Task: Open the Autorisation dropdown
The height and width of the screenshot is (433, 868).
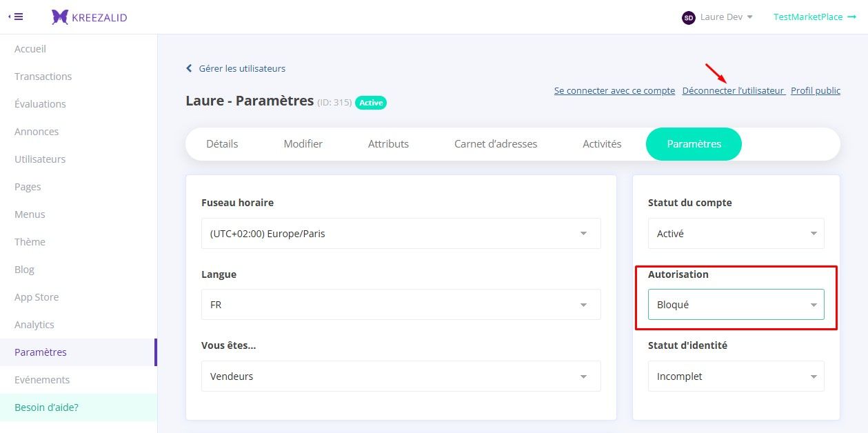Action: (x=736, y=305)
